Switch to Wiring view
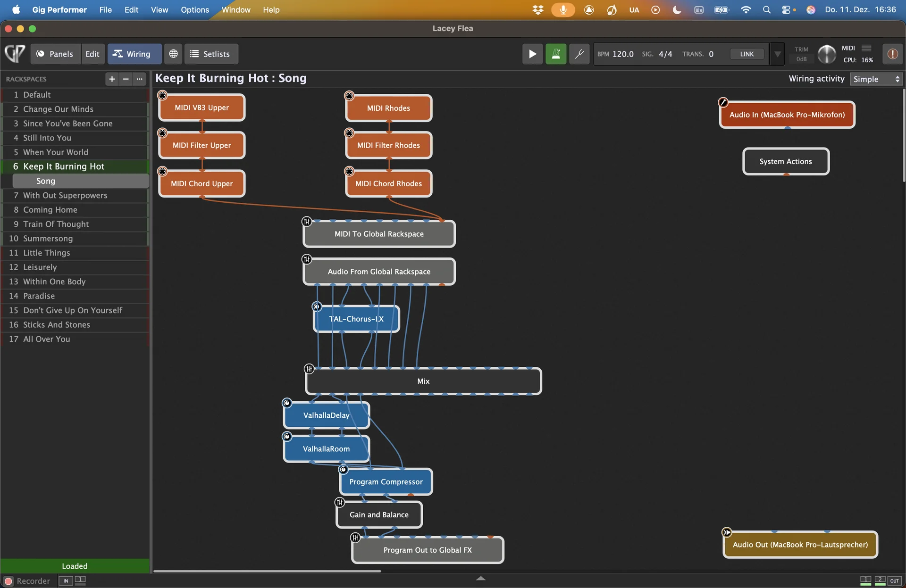This screenshot has height=588, width=906. click(x=134, y=54)
